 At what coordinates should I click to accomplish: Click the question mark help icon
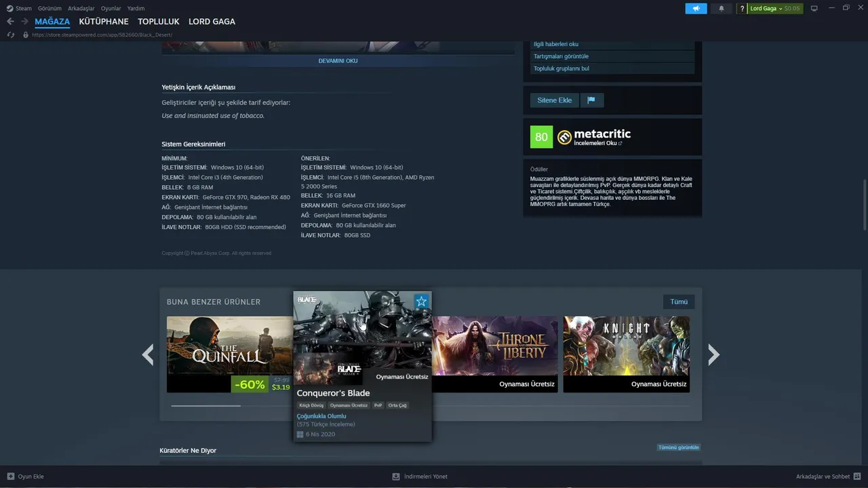tap(742, 8)
